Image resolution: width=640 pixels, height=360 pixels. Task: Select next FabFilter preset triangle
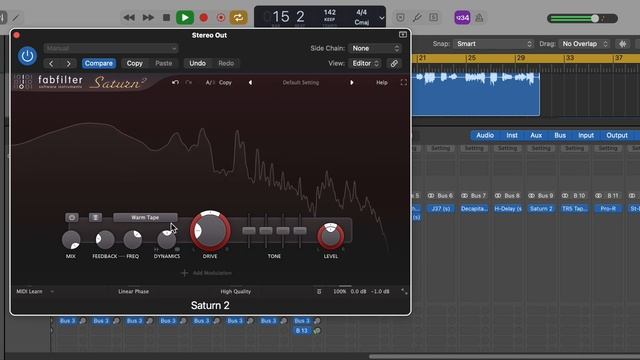tap(351, 82)
